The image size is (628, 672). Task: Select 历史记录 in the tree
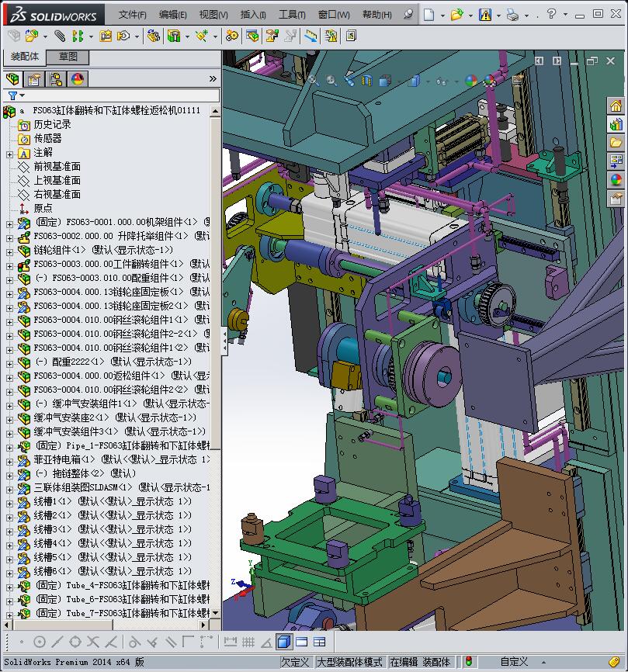tap(52, 124)
